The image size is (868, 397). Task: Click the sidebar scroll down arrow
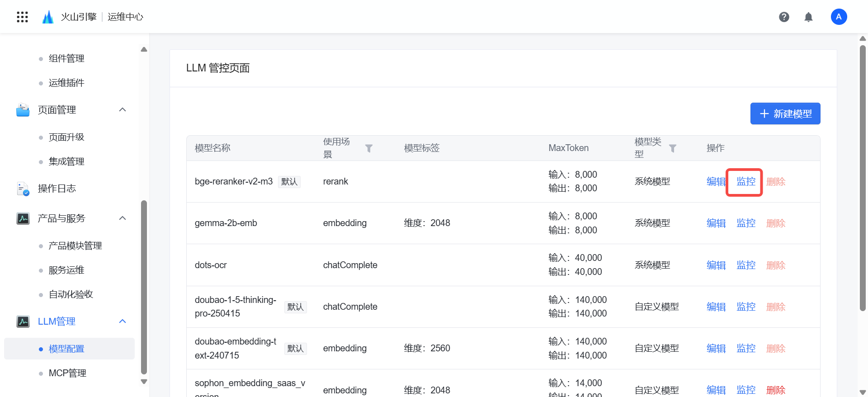pyautogui.click(x=144, y=382)
